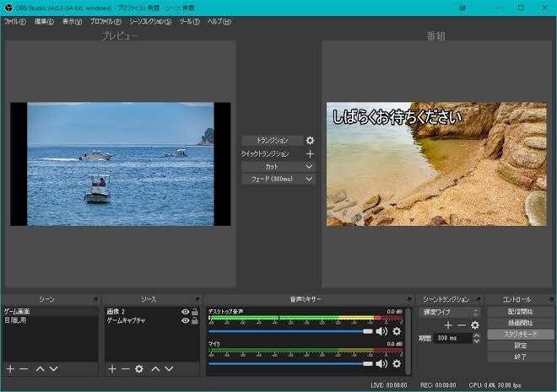Remove selected source with the minus icon
Image resolution: width=557 pixels, height=392 pixels.
tap(126, 369)
